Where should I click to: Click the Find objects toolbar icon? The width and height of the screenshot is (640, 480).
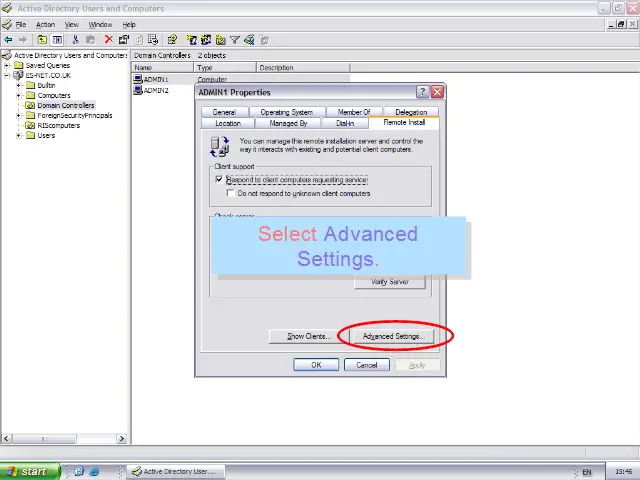(249, 40)
